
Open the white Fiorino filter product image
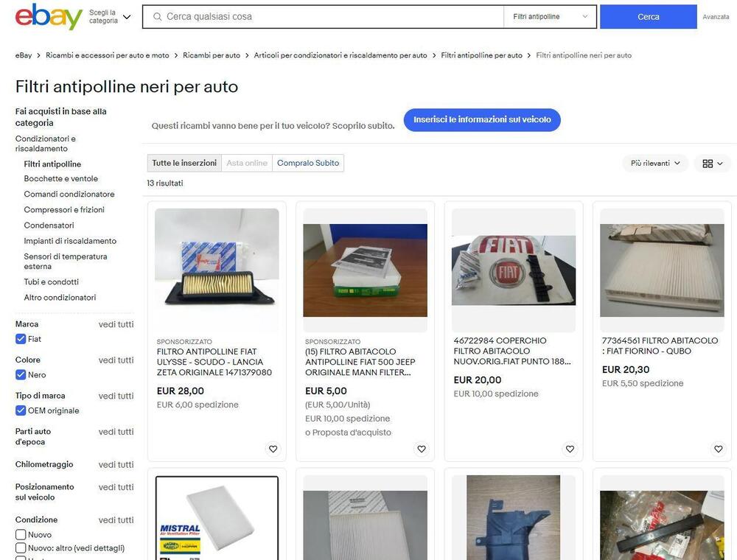click(663, 270)
